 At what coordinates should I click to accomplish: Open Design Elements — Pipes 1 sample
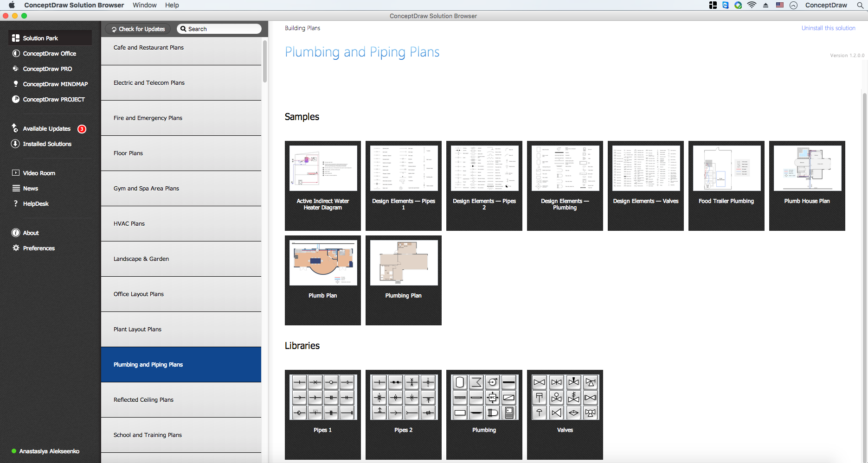pos(404,186)
